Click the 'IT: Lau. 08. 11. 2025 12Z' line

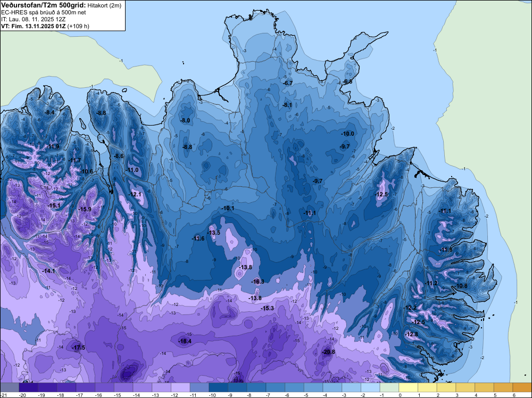[x=33, y=19]
